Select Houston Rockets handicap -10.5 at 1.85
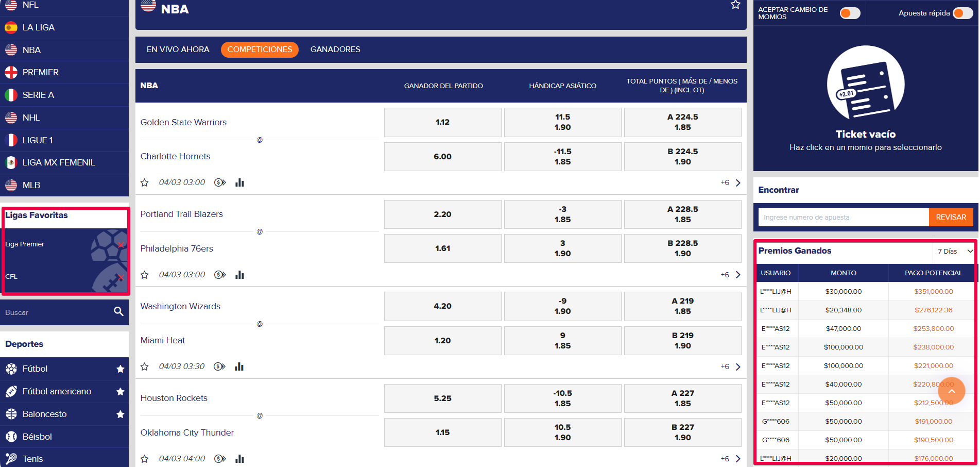Image resolution: width=980 pixels, height=467 pixels. 562,398
